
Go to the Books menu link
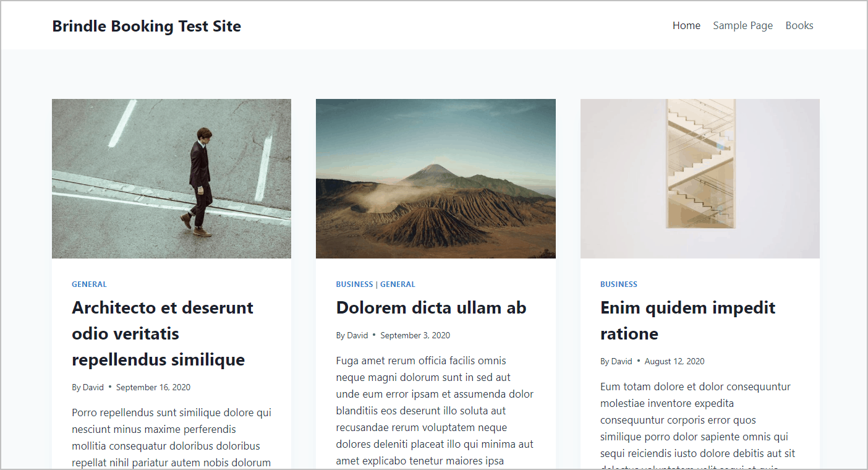[x=799, y=25]
